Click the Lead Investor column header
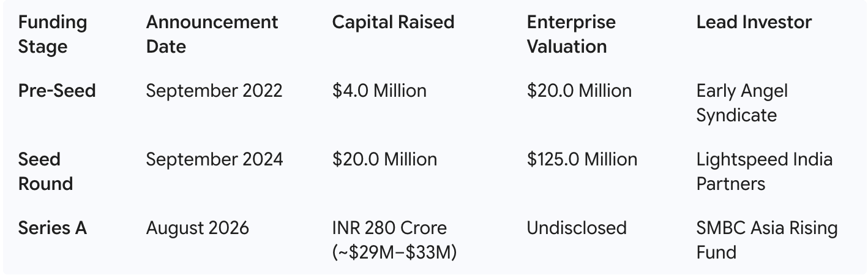Image resolution: width=868 pixels, height=280 pixels. tap(754, 23)
